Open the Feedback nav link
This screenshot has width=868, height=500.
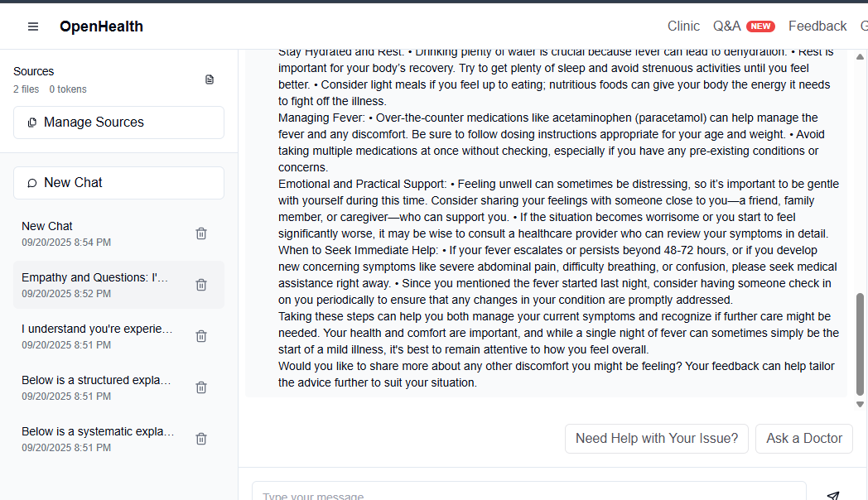pyautogui.click(x=817, y=26)
